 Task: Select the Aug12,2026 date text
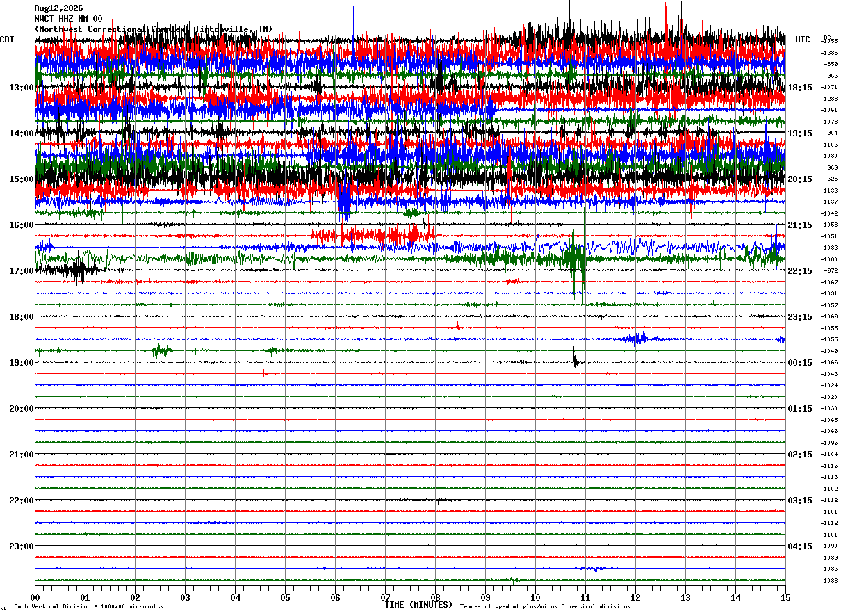(x=58, y=8)
